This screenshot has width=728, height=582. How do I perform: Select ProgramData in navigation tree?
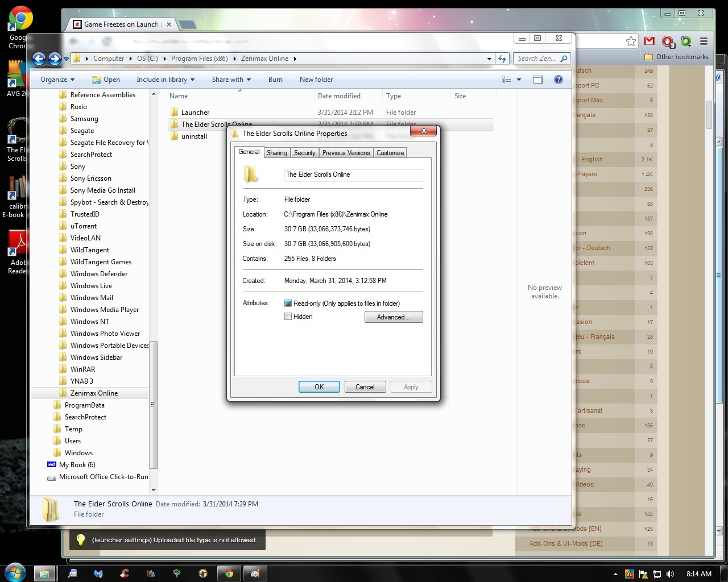point(84,405)
